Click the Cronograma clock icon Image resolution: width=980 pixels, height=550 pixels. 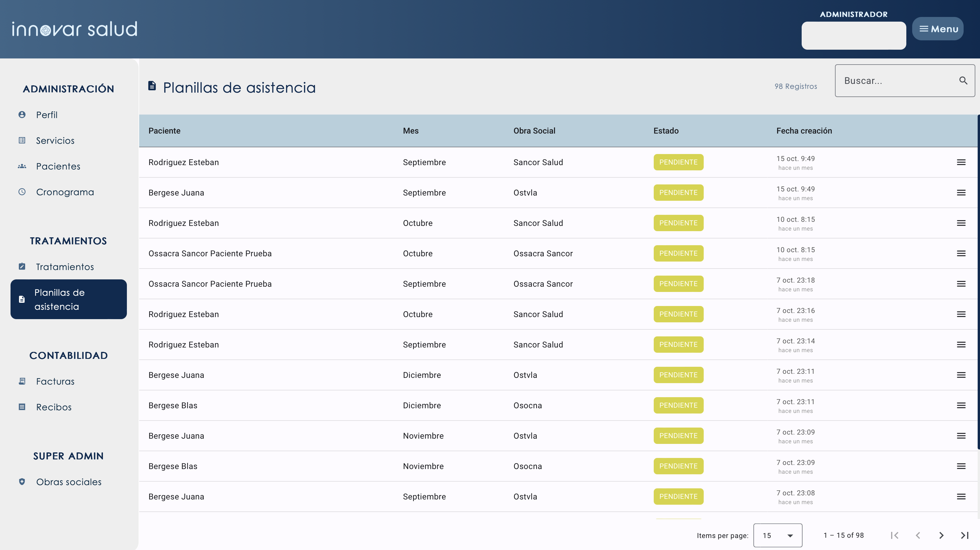coord(22,192)
